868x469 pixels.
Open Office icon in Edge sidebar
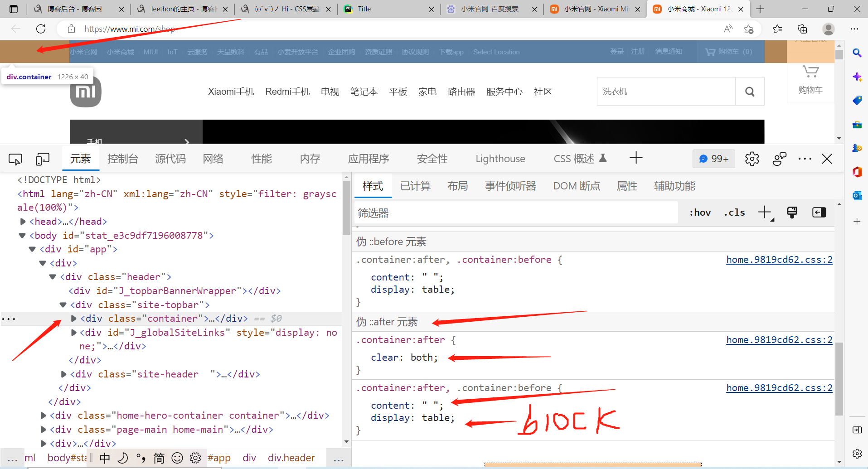pyautogui.click(x=857, y=172)
